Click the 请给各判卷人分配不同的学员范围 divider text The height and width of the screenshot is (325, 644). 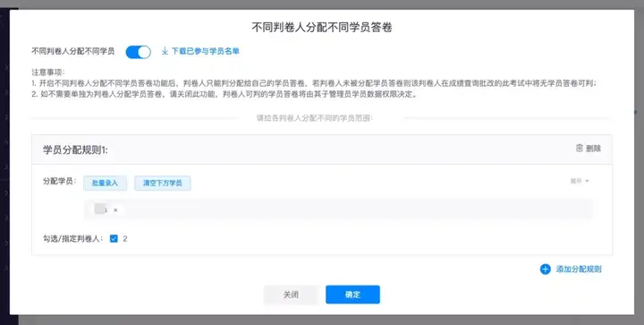click(314, 118)
